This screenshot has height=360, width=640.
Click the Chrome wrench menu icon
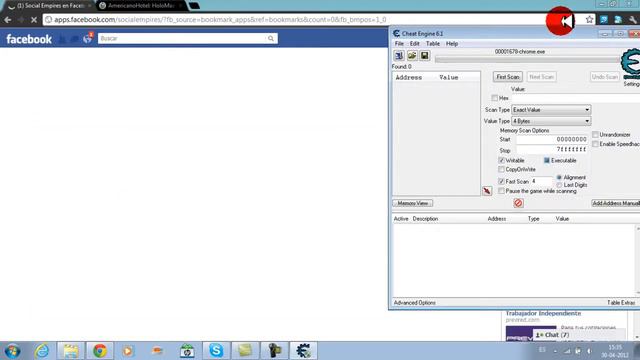(633, 20)
